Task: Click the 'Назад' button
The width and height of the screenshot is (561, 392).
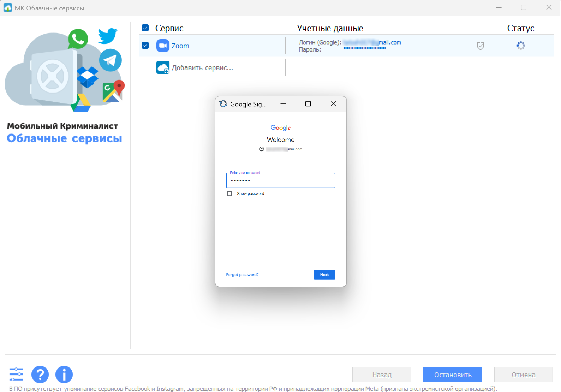Action: click(382, 375)
